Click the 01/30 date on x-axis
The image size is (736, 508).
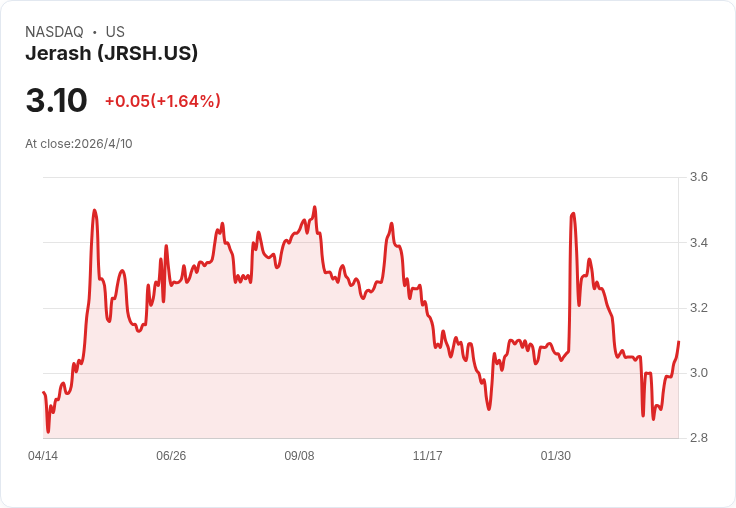tap(555, 456)
